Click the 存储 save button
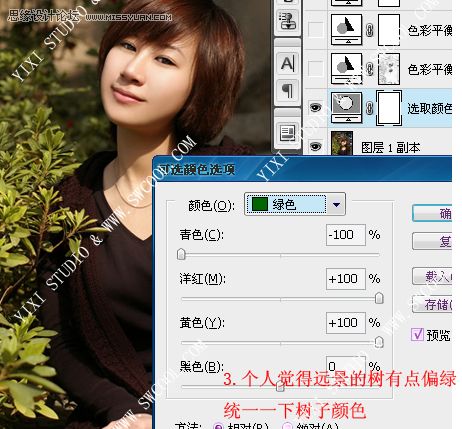The image size is (462, 429). click(432, 304)
